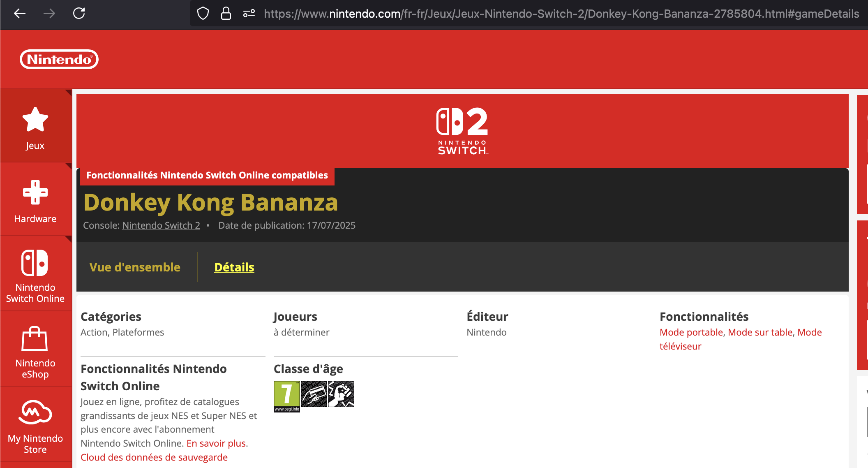868x468 pixels.
Task: Click the Éditeur heading
Action: (x=487, y=317)
